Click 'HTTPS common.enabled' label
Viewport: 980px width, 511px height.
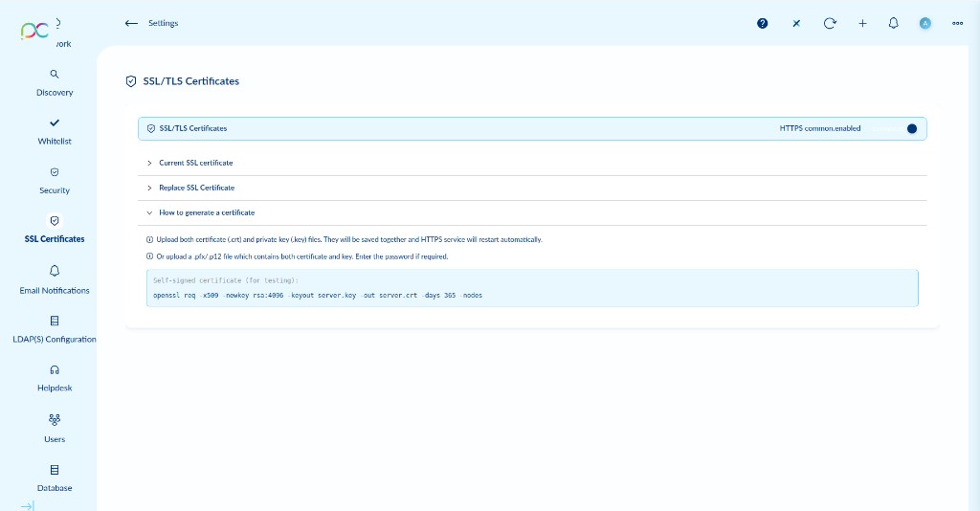(820, 128)
